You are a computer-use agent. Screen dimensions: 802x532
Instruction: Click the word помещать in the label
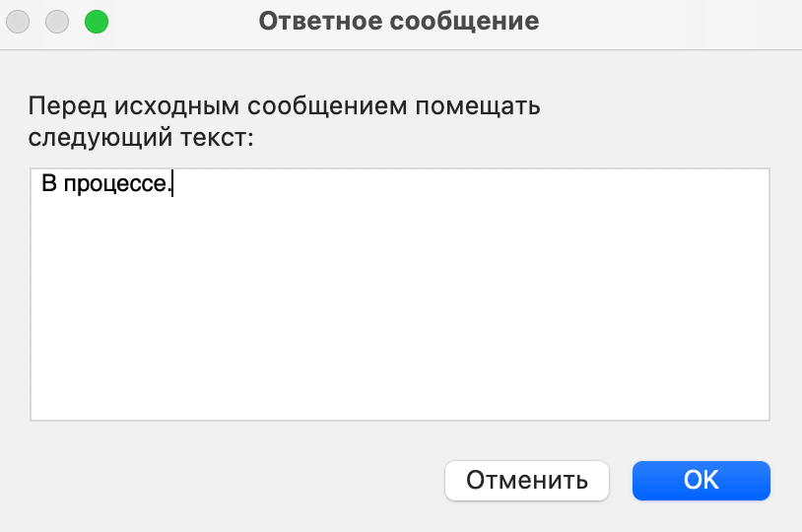coord(478,106)
